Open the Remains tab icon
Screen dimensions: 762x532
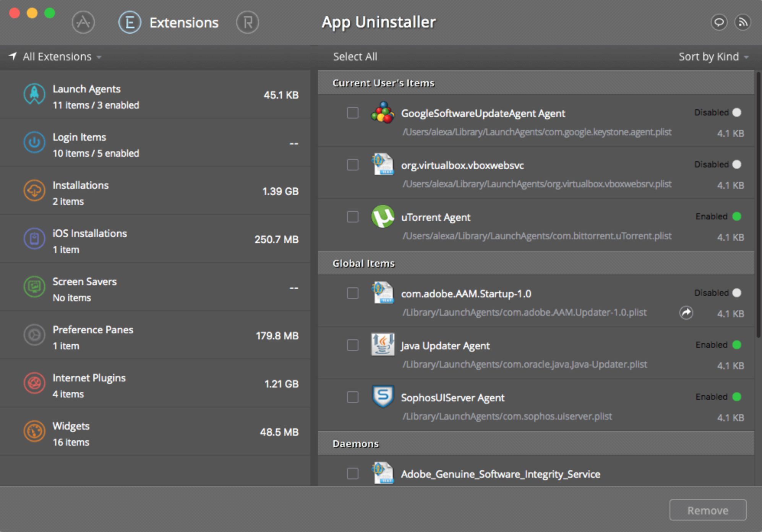pos(248,23)
